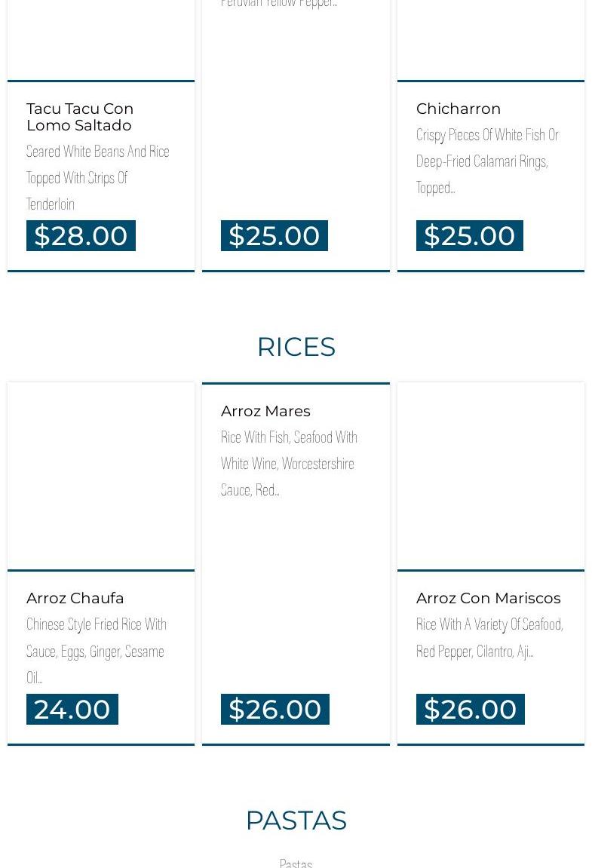Select the Arroz Mares description text
This screenshot has width=592, height=868.
[x=289, y=463]
